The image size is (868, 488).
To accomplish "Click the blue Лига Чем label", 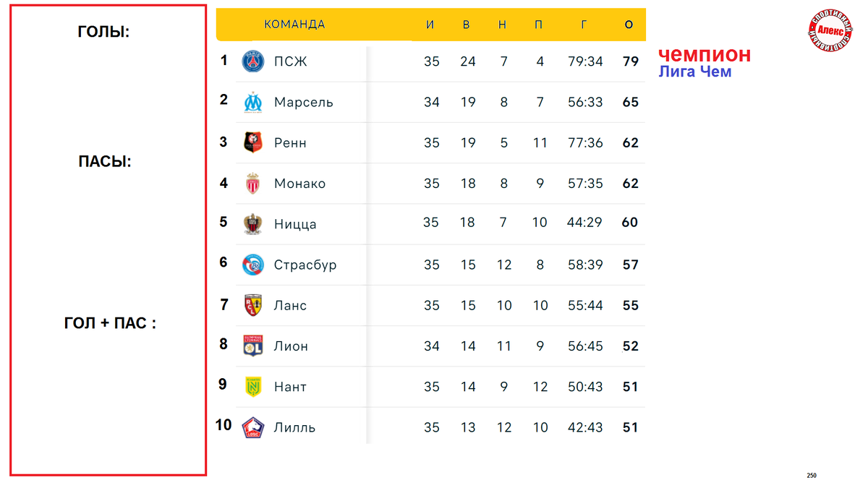I will point(695,72).
